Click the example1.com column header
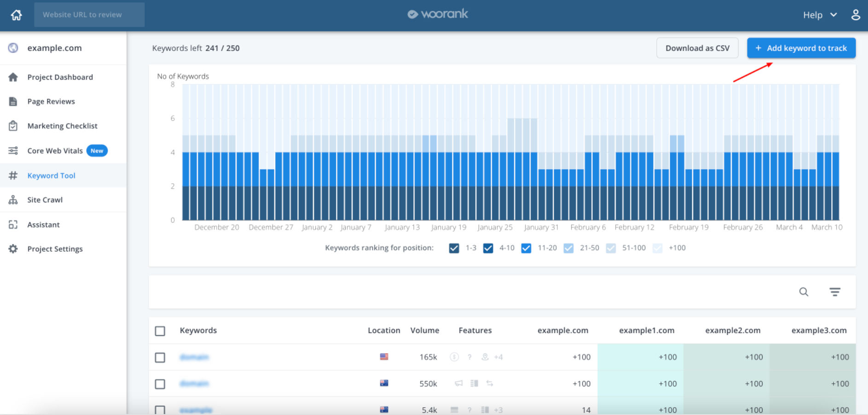This screenshot has width=868, height=415. click(647, 330)
